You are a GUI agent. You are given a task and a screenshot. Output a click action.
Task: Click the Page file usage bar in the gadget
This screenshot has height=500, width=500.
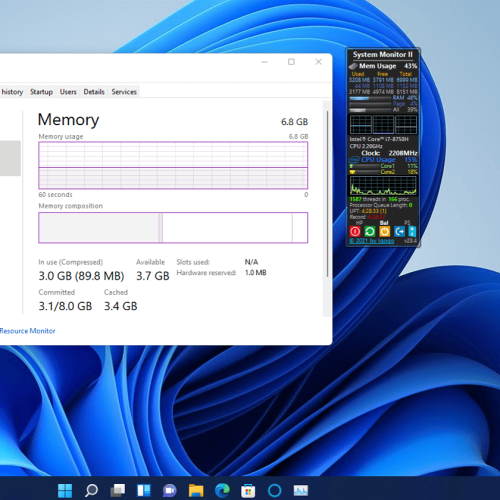[x=370, y=104]
